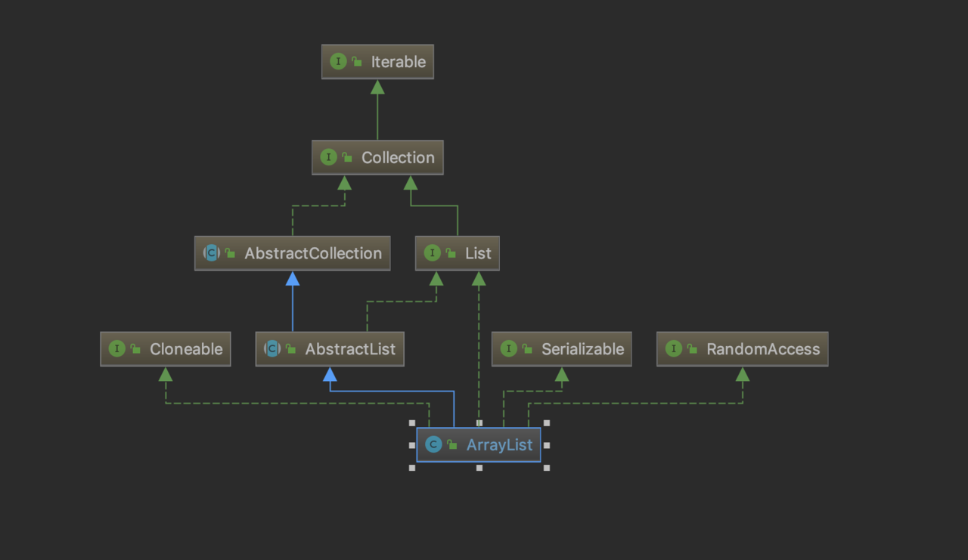This screenshot has width=968, height=560.
Task: Click the interface icon on RandomAccess
Action: coord(673,348)
